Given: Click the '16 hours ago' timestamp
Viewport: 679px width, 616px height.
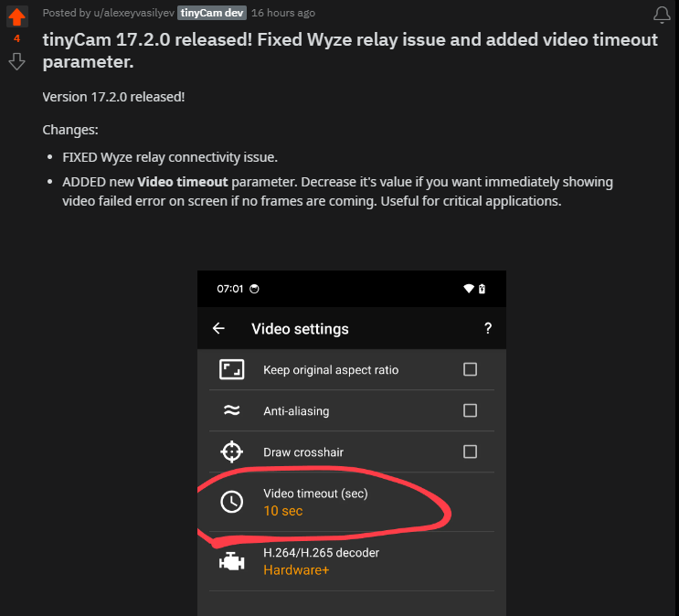Looking at the screenshot, I should point(283,13).
